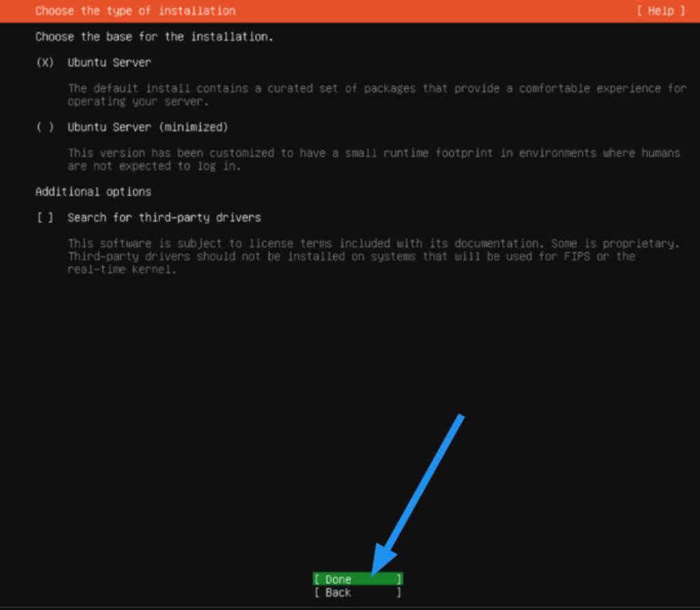This screenshot has height=610, width=700.
Task: Click the highlighted Done control
Action: [x=358, y=579]
